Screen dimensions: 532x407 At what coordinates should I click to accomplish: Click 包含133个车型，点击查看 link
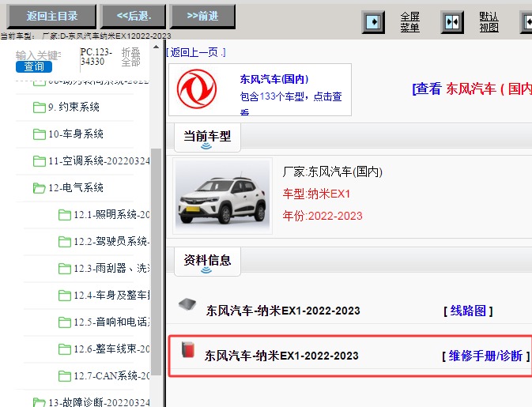(x=291, y=103)
